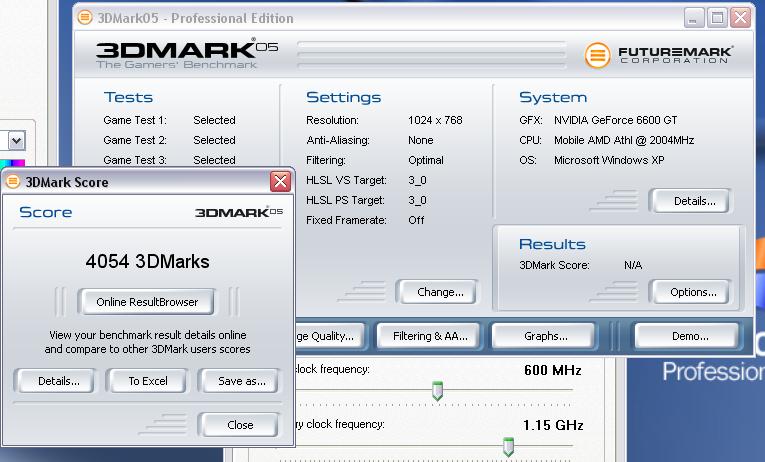This screenshot has width=765, height=462.
Task: Launch the Demo button
Action: pyautogui.click(x=688, y=336)
